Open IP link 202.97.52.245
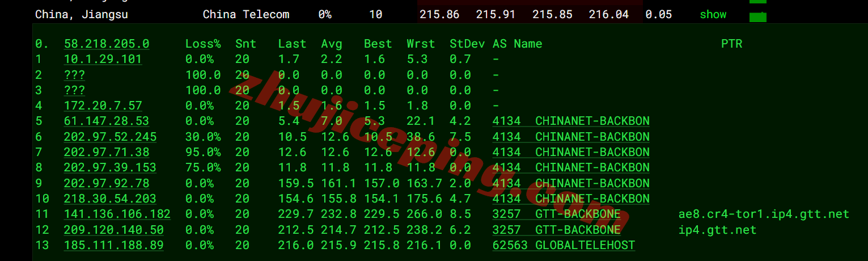Viewport: 868px width, 261px height. pyautogui.click(x=110, y=137)
